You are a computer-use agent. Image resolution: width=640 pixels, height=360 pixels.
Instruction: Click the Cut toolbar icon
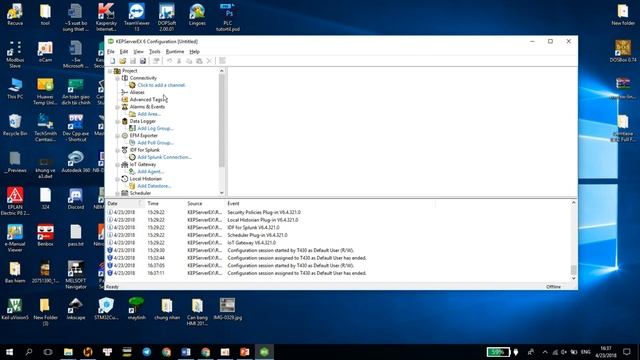coord(179,61)
